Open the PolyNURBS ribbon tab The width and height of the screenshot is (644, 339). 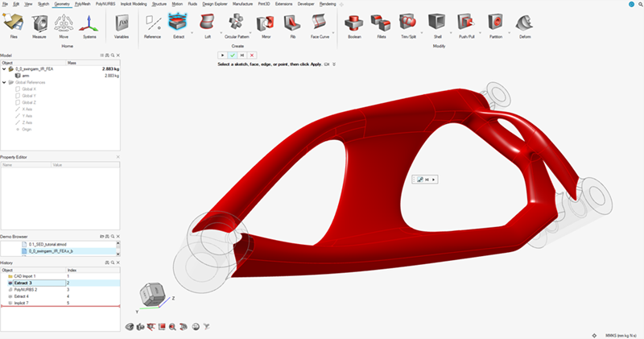point(83,4)
